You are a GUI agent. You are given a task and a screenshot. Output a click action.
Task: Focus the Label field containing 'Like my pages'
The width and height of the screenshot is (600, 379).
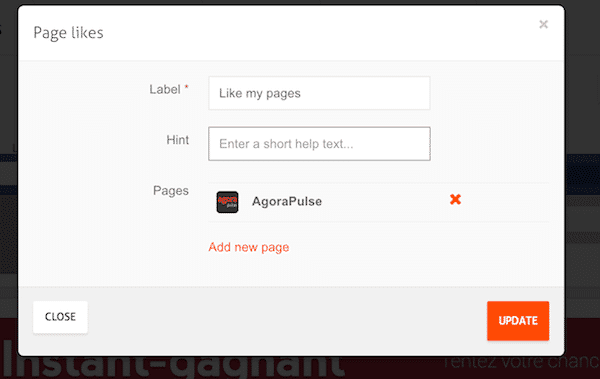tap(319, 93)
